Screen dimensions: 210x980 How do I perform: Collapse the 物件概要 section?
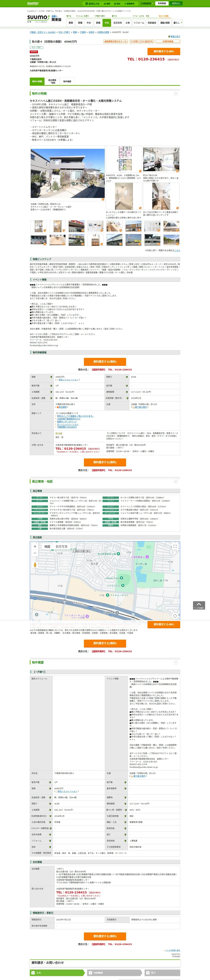(x=176, y=662)
